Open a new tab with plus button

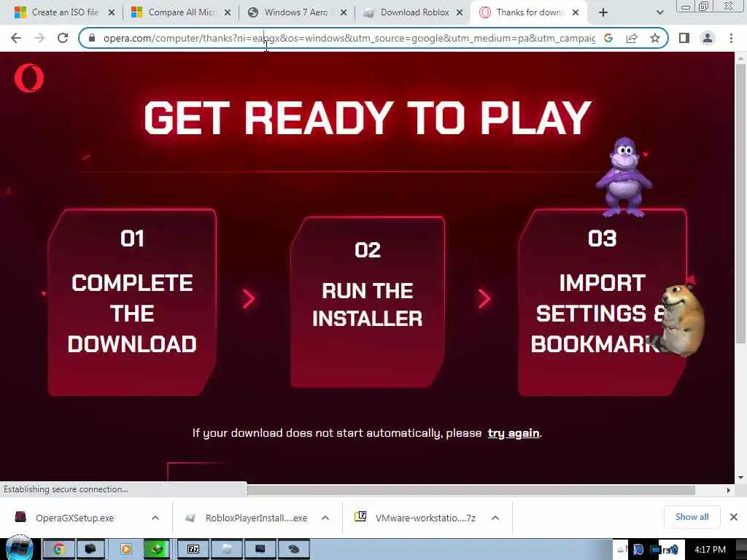603,12
